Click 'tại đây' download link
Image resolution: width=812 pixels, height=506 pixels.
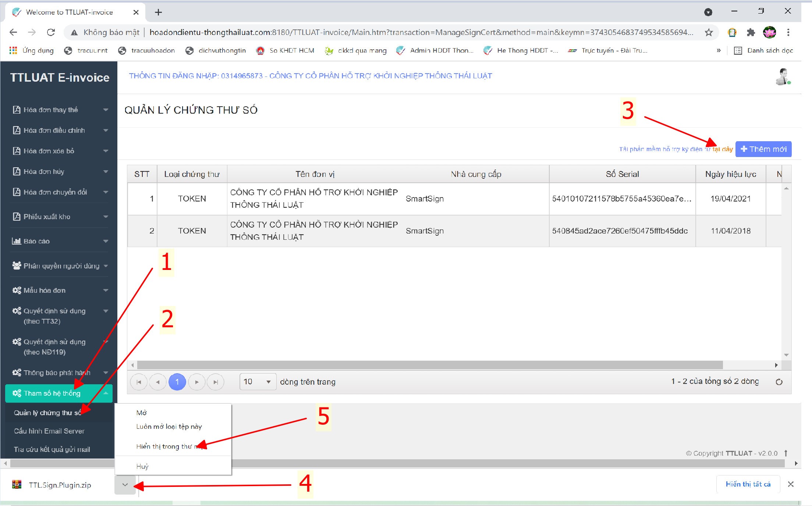(x=723, y=149)
